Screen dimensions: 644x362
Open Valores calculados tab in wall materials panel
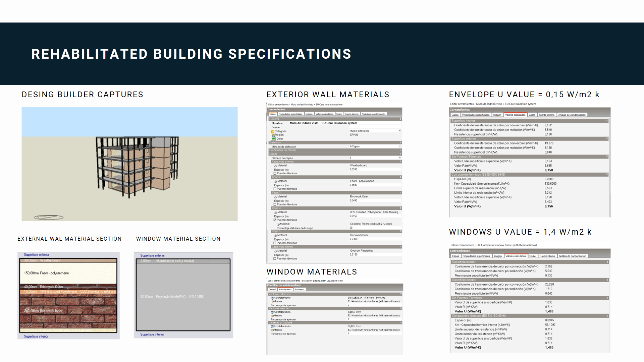tap(325, 114)
